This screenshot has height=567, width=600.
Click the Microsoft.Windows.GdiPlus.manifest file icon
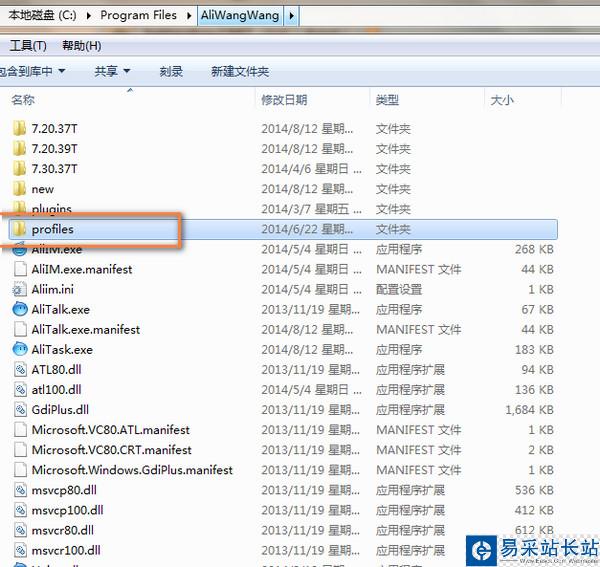point(20,470)
